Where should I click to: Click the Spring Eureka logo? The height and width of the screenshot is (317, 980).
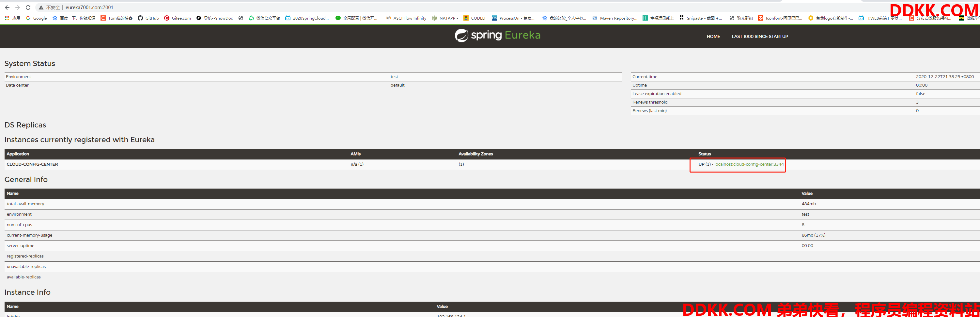[498, 35]
